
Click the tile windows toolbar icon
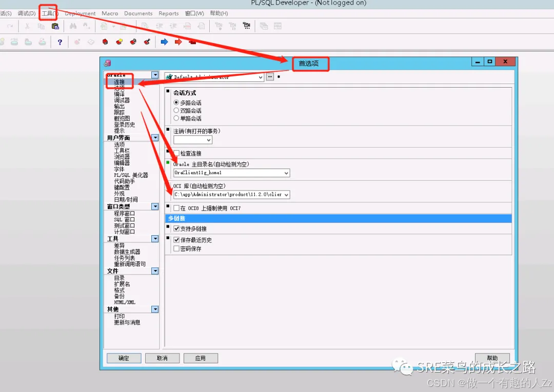coord(278,26)
